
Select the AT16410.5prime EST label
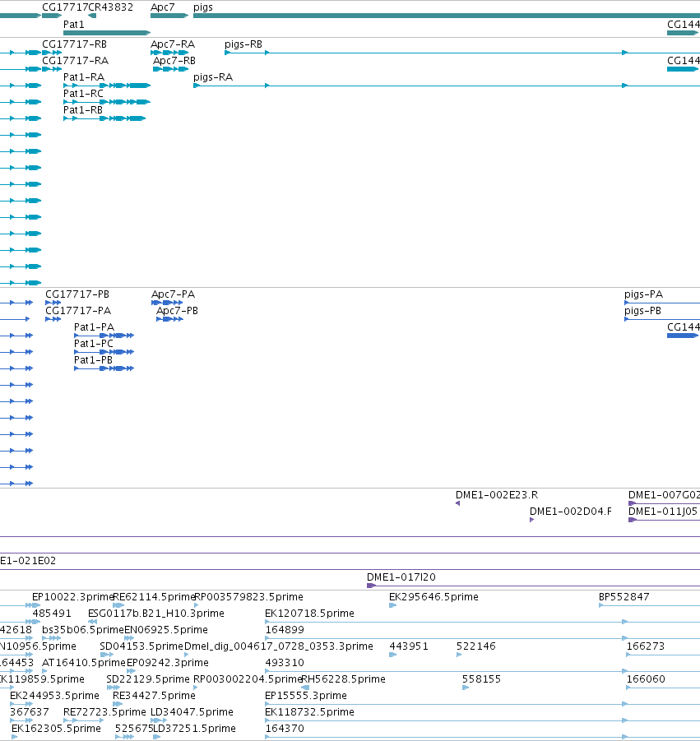[x=84, y=663]
